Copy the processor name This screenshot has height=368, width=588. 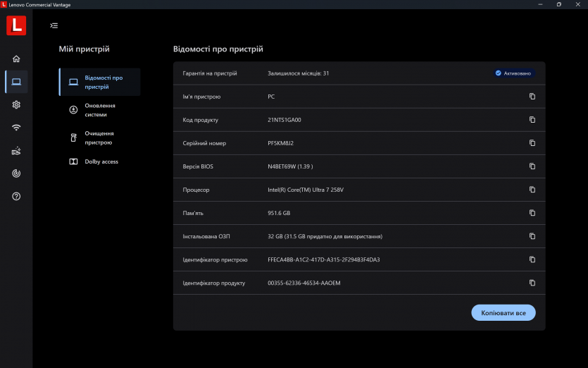(532, 190)
